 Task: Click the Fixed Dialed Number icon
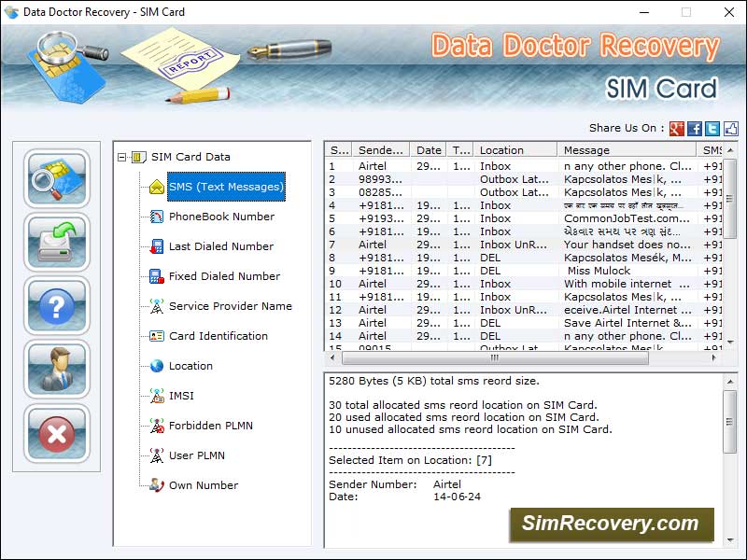tap(156, 276)
